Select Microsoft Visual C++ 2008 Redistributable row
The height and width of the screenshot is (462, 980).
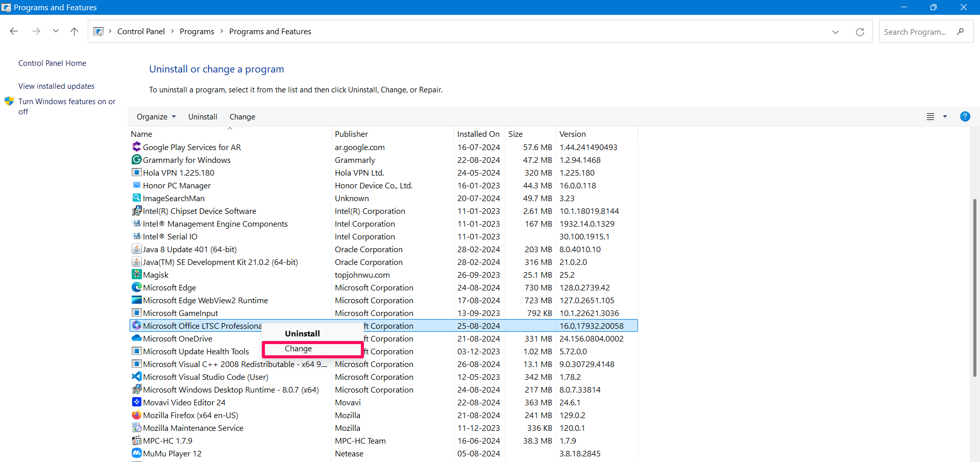[384, 364]
